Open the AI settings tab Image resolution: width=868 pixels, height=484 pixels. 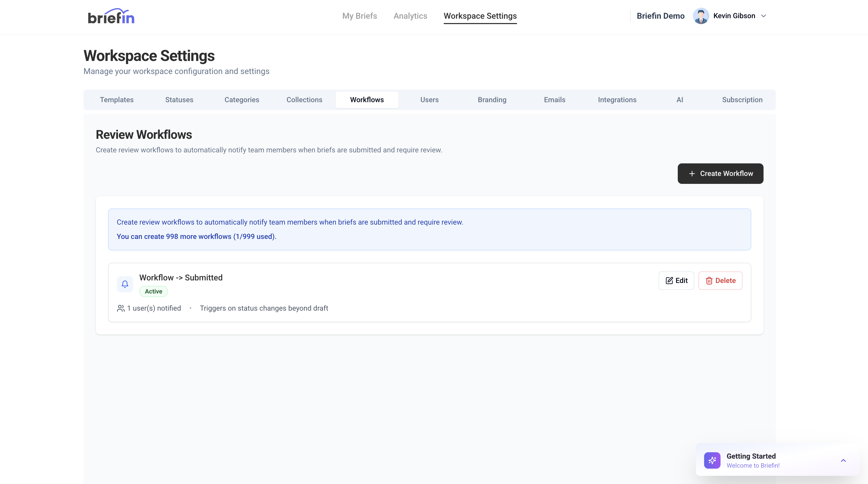(680, 100)
